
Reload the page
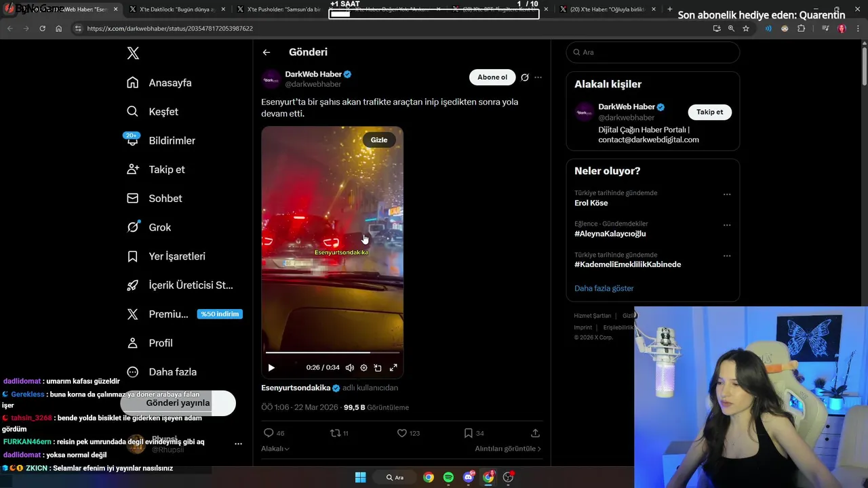[x=42, y=28]
